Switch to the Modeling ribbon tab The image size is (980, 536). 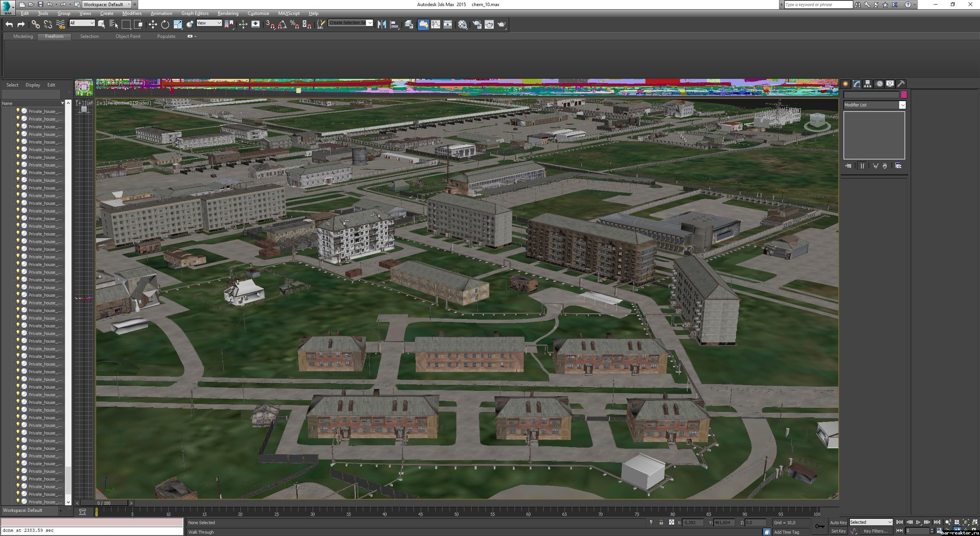tap(23, 36)
